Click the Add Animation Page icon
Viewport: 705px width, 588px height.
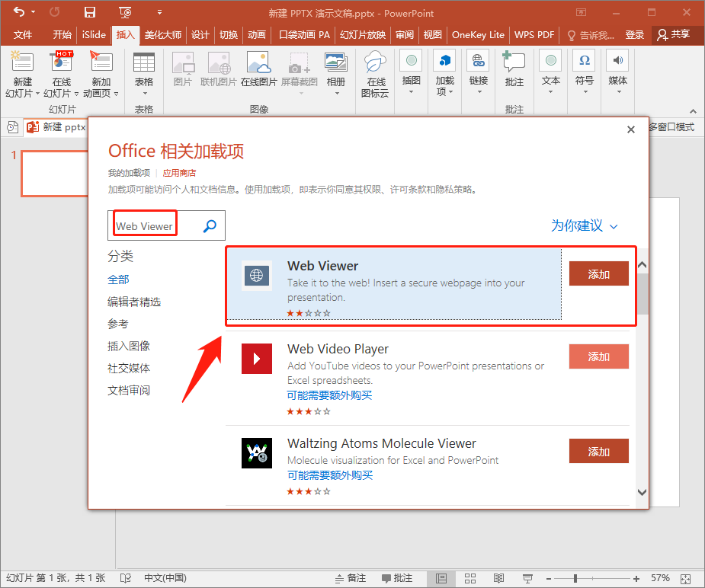pos(101,62)
